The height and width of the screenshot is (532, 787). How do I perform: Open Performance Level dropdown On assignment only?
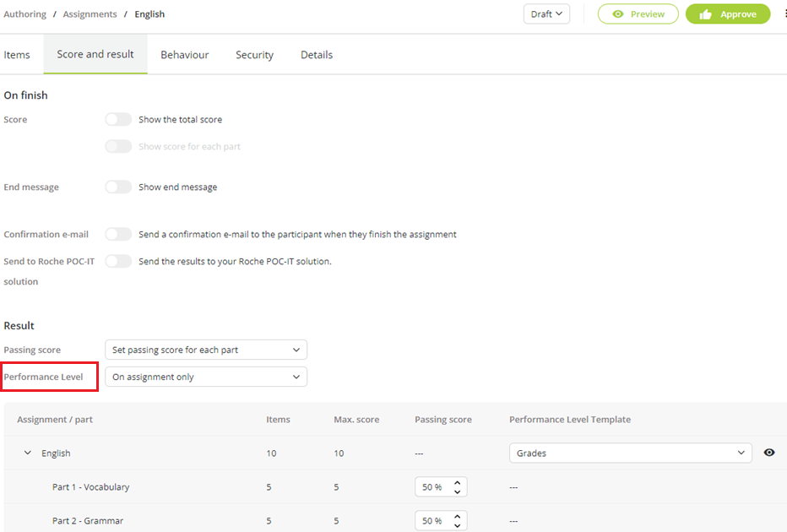(206, 377)
